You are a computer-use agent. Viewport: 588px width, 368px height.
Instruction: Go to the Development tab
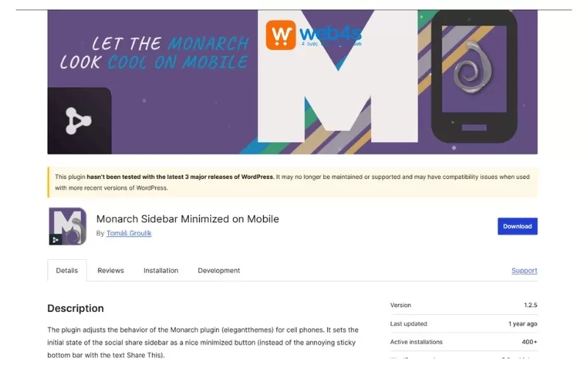(x=218, y=270)
